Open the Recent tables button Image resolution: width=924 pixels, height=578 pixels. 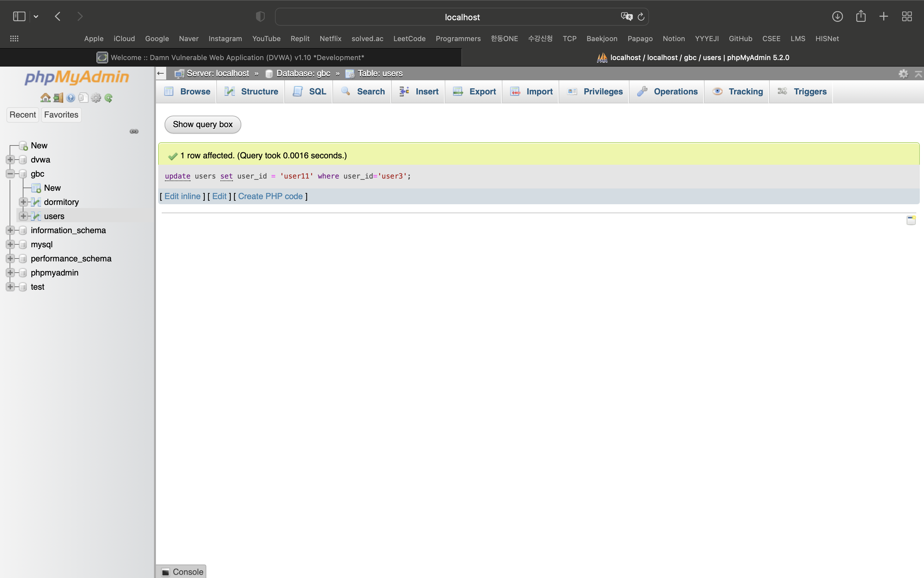pyautogui.click(x=22, y=115)
